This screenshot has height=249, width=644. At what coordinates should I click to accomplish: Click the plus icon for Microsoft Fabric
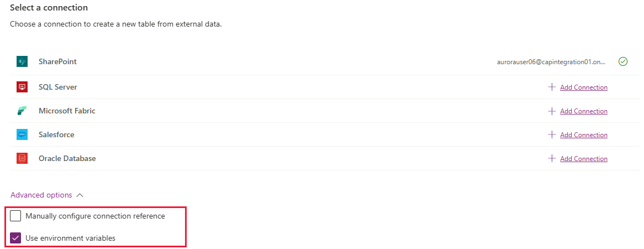[x=551, y=111]
